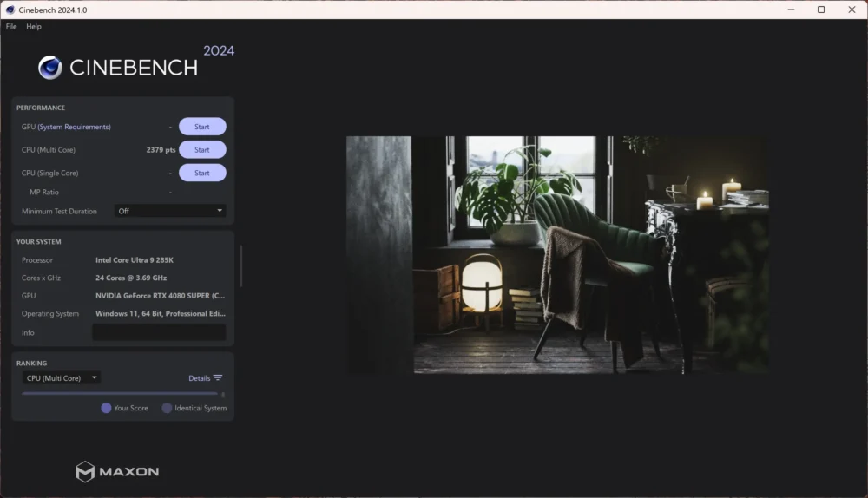This screenshot has height=498, width=868.
Task: Expand the CPU (Multi Core) ranking dropdown
Action: click(x=61, y=378)
